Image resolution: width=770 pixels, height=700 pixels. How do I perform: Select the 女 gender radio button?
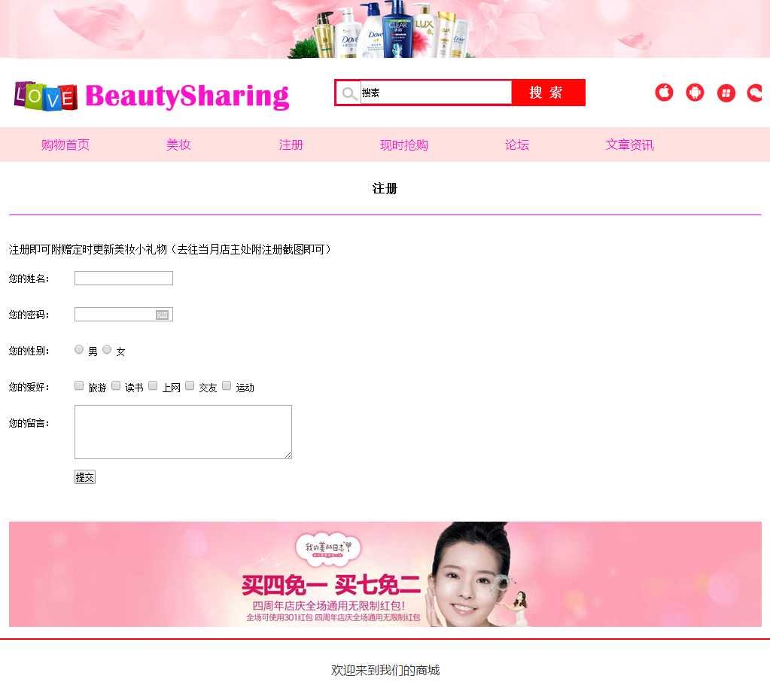107,349
